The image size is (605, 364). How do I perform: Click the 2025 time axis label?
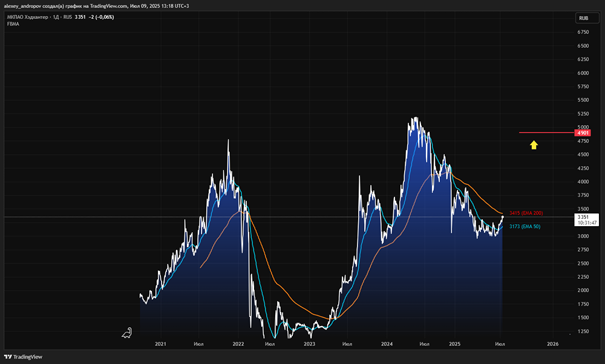pos(454,344)
